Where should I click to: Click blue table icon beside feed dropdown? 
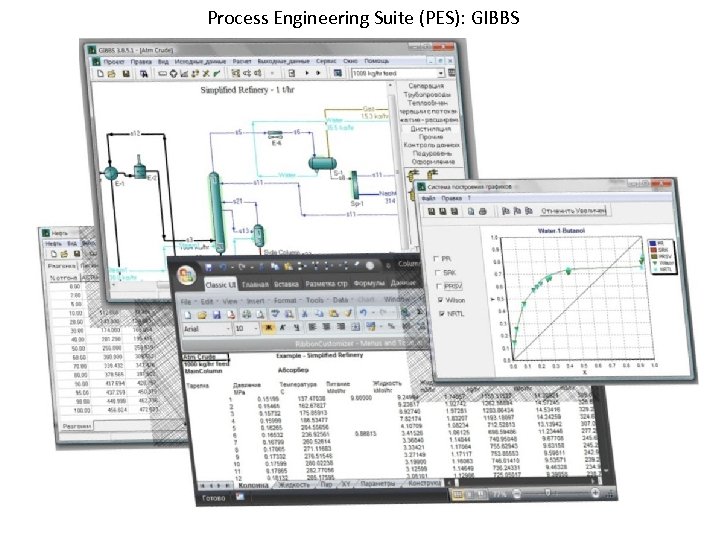coord(338,73)
